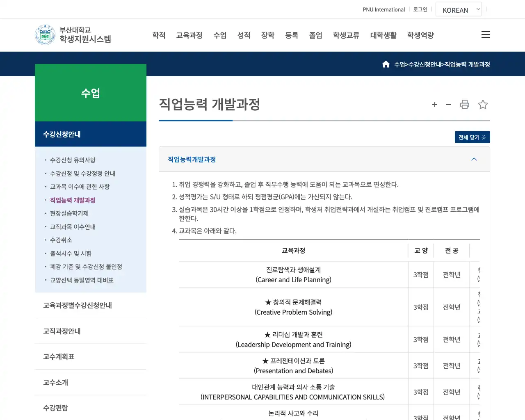This screenshot has width=525, height=420.
Task: Click 부산대학교 학생지원시스템 site title
Action: coord(85,34)
